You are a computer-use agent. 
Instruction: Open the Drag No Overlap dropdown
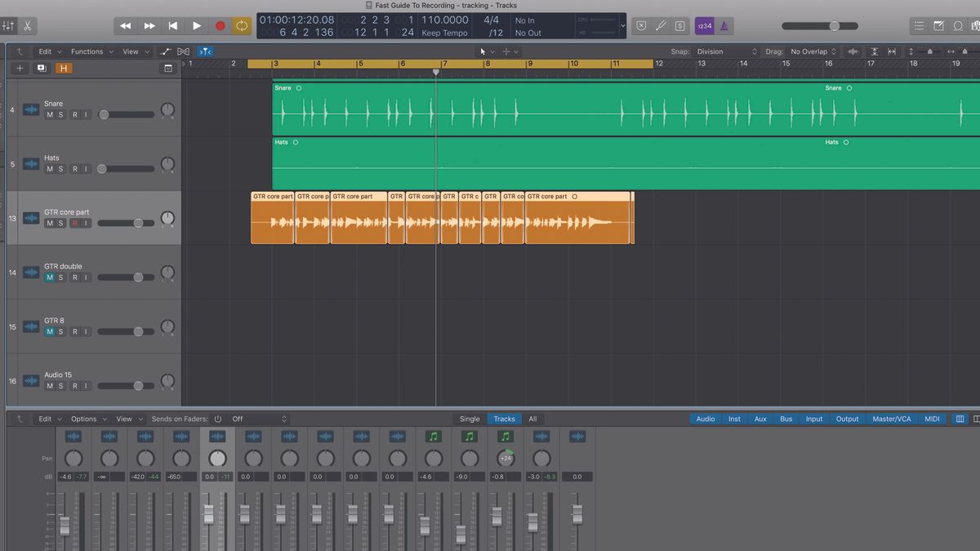coord(811,51)
